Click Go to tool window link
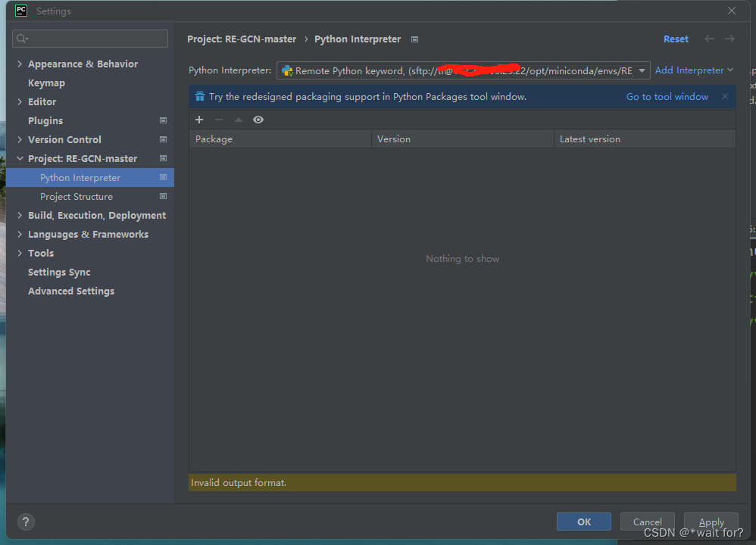Image resolution: width=756 pixels, height=545 pixels. [x=667, y=96]
